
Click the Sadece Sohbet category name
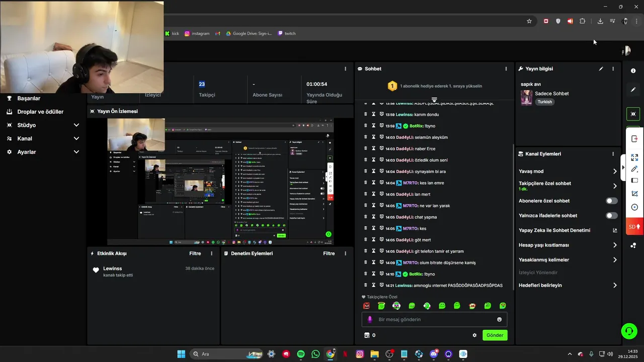pos(552,94)
